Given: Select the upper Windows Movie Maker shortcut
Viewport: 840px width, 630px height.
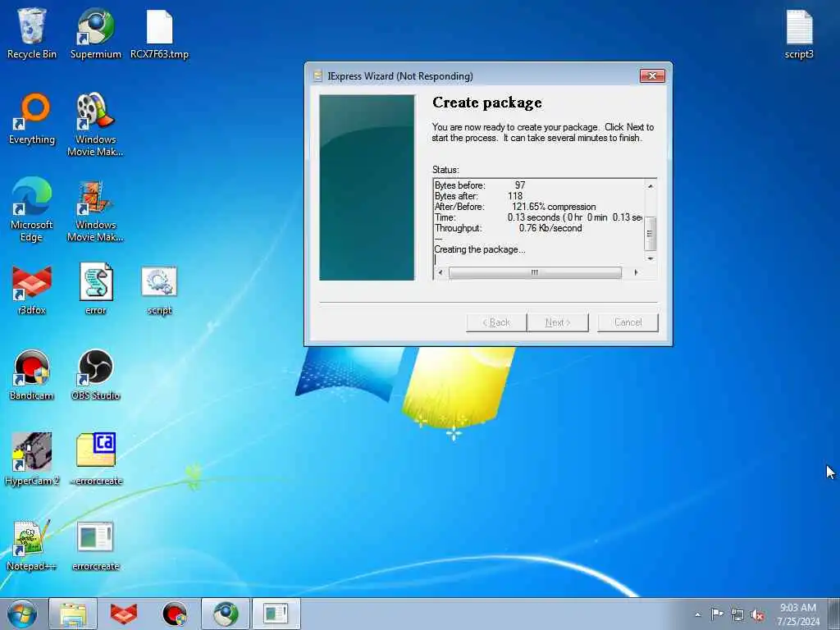Looking at the screenshot, I should (x=95, y=125).
